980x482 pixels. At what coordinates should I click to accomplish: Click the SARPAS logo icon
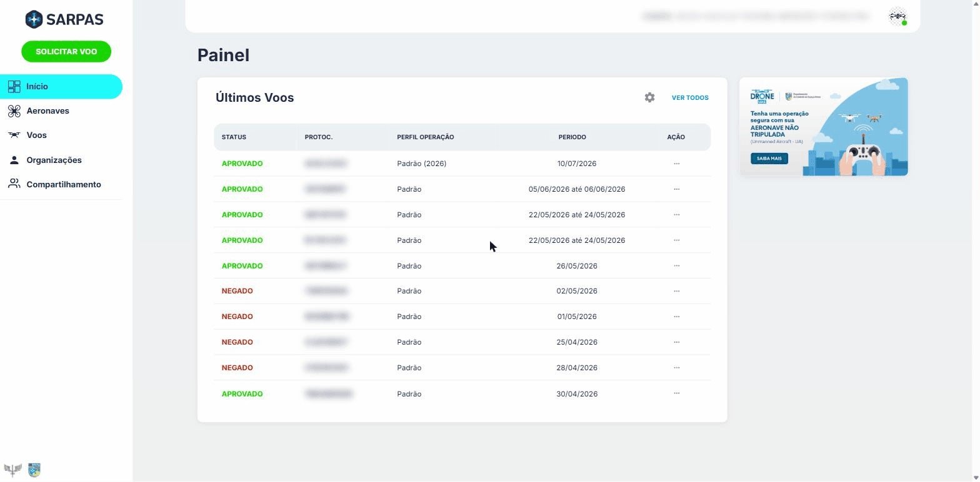tap(34, 19)
